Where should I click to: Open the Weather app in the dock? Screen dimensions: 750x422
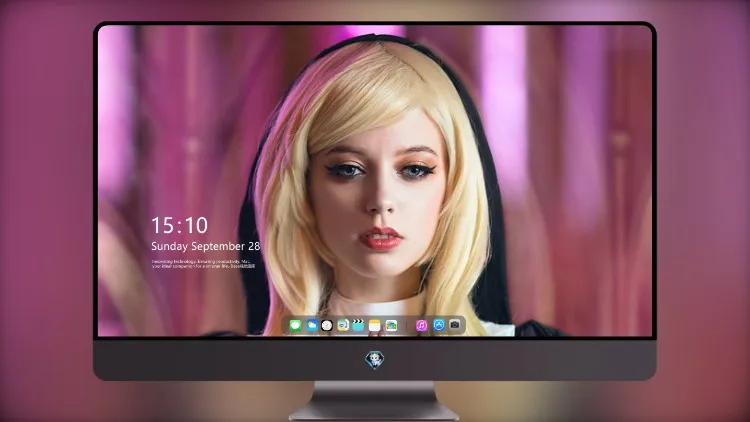coord(311,326)
